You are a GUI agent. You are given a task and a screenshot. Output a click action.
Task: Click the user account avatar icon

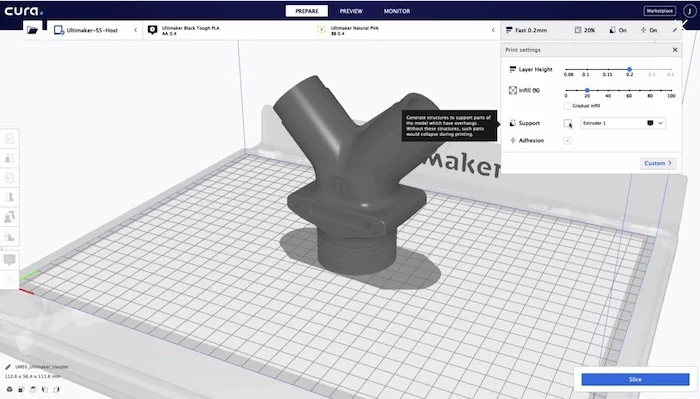point(690,11)
